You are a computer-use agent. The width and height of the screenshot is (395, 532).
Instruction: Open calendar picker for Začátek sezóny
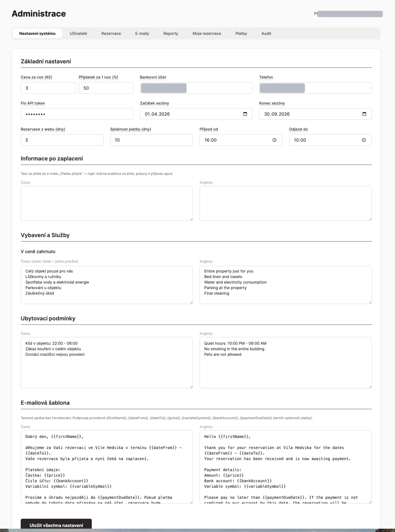(x=245, y=114)
